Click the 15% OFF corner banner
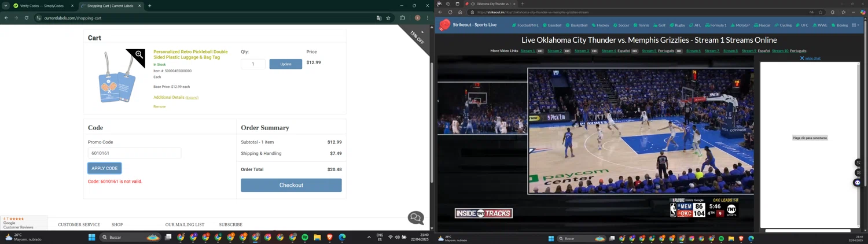The height and width of the screenshot is (244, 868). 418,36
